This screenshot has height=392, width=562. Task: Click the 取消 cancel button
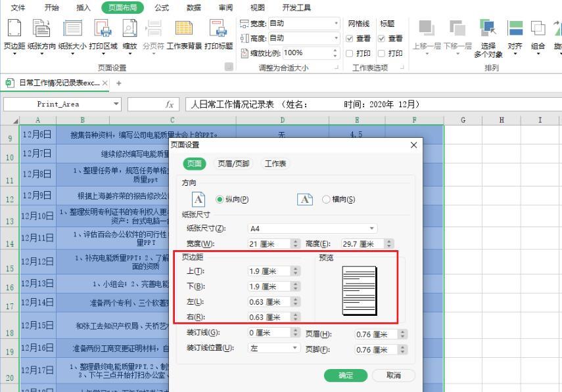(393, 376)
